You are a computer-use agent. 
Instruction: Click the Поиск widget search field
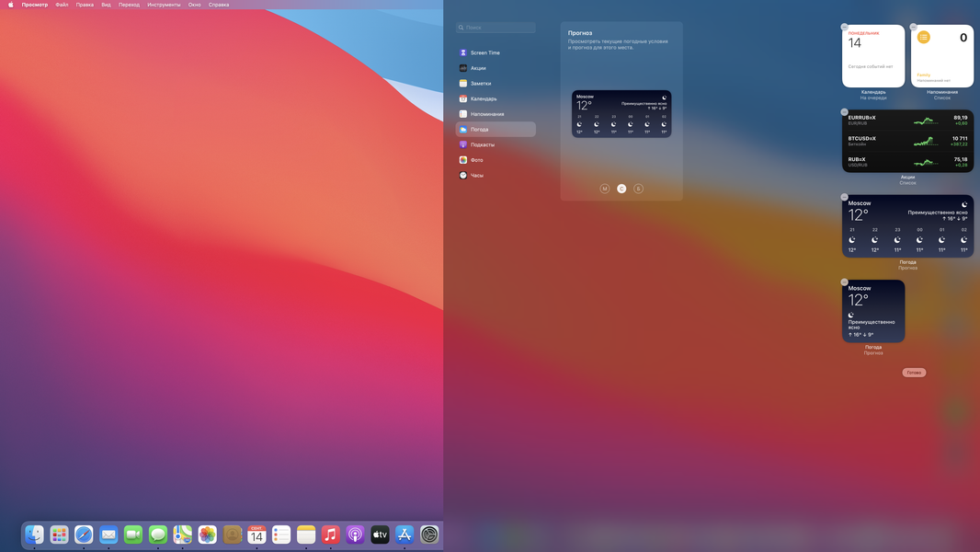tap(496, 28)
